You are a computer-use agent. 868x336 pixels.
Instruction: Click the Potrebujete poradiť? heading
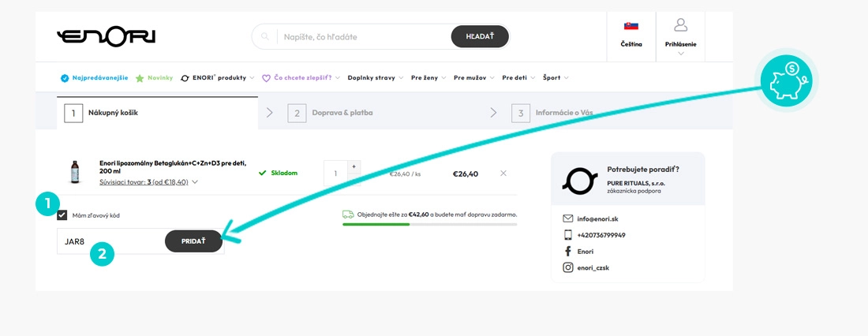point(642,170)
